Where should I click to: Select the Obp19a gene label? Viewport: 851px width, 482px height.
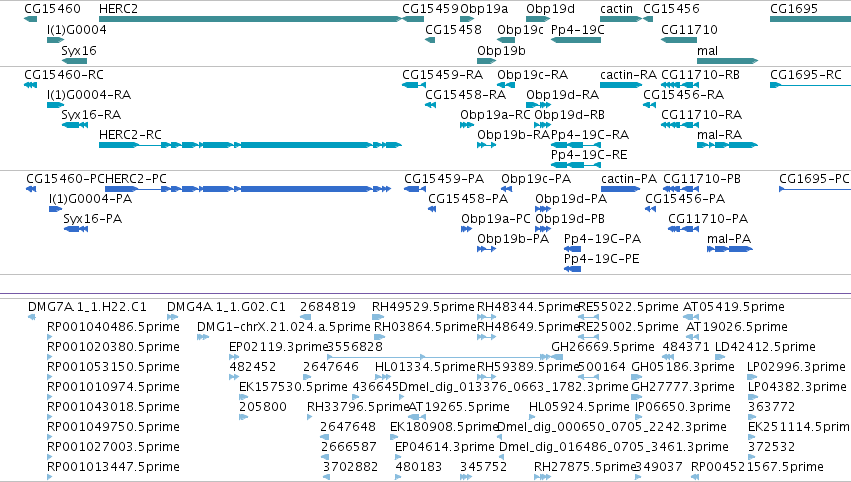pos(484,9)
